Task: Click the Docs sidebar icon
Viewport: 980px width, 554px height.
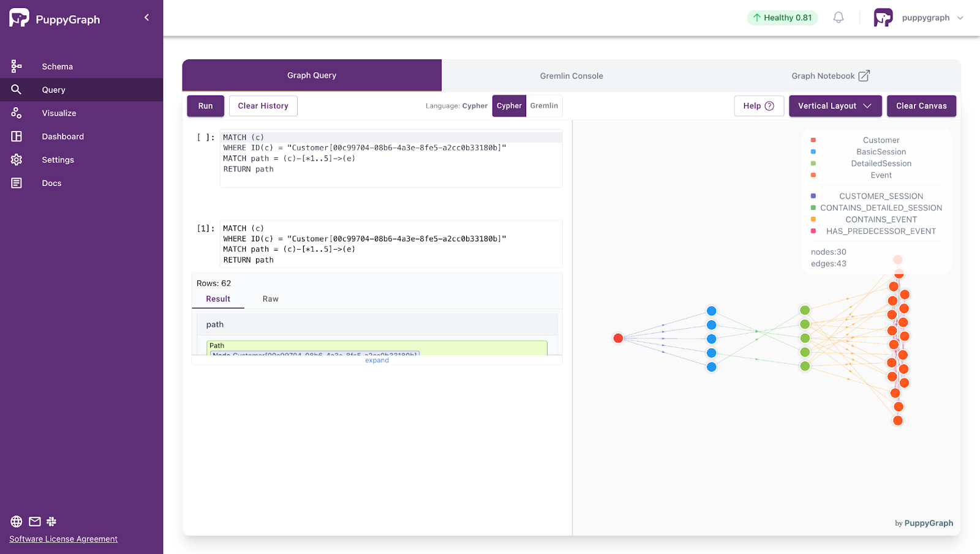Action: [x=17, y=182]
